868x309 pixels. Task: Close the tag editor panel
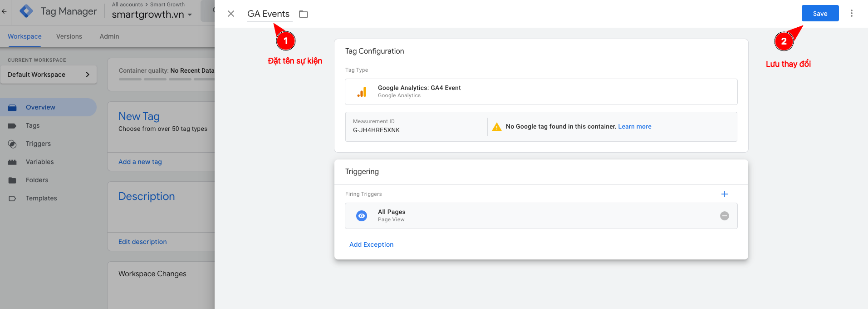point(231,14)
